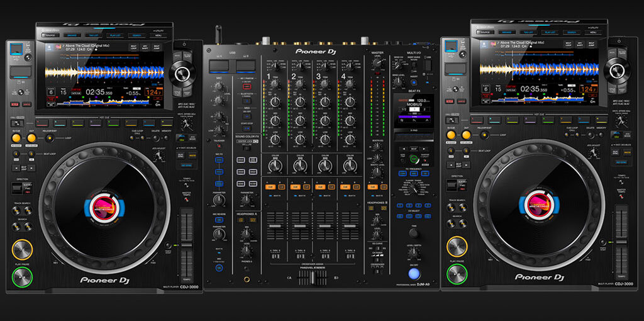Hit the green PLAY/PAUSE button on left CDJ-3000

point(22,276)
